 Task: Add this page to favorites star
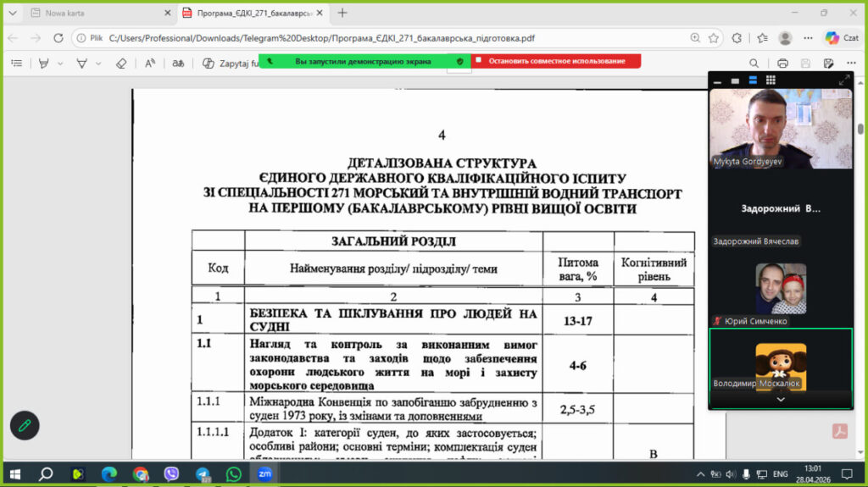(x=714, y=37)
